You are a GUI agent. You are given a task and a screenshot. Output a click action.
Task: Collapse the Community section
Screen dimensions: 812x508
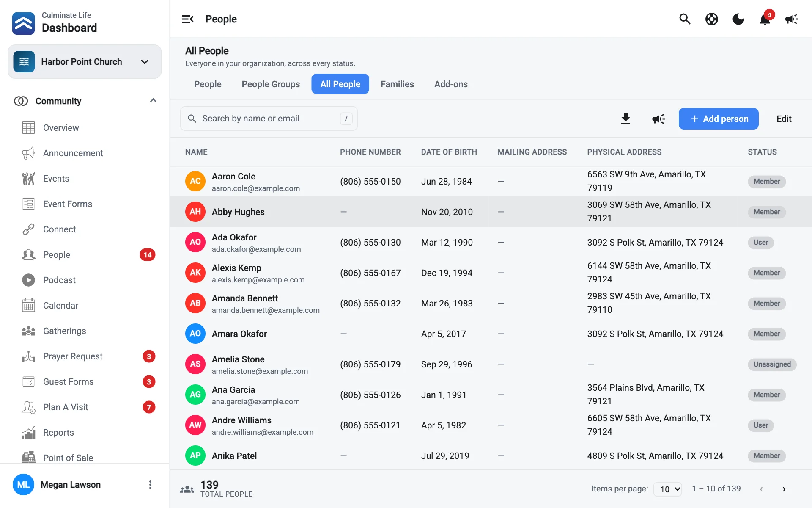[x=153, y=101]
